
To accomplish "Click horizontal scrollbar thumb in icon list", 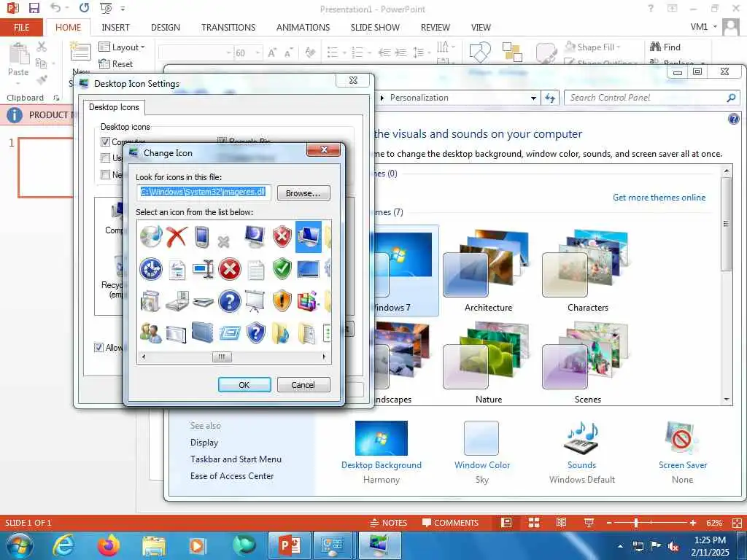I will [222, 357].
